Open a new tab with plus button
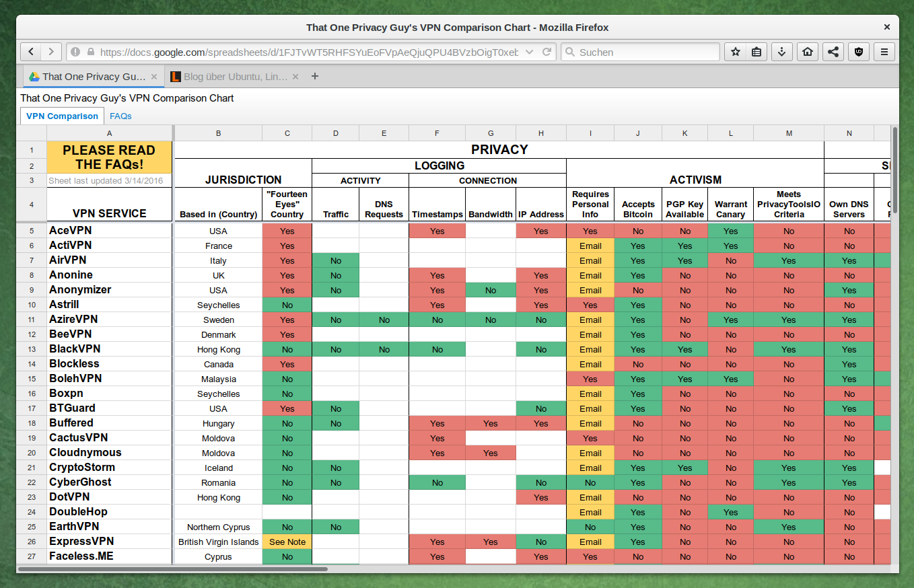Viewport: 914px width, 588px height. [x=314, y=77]
